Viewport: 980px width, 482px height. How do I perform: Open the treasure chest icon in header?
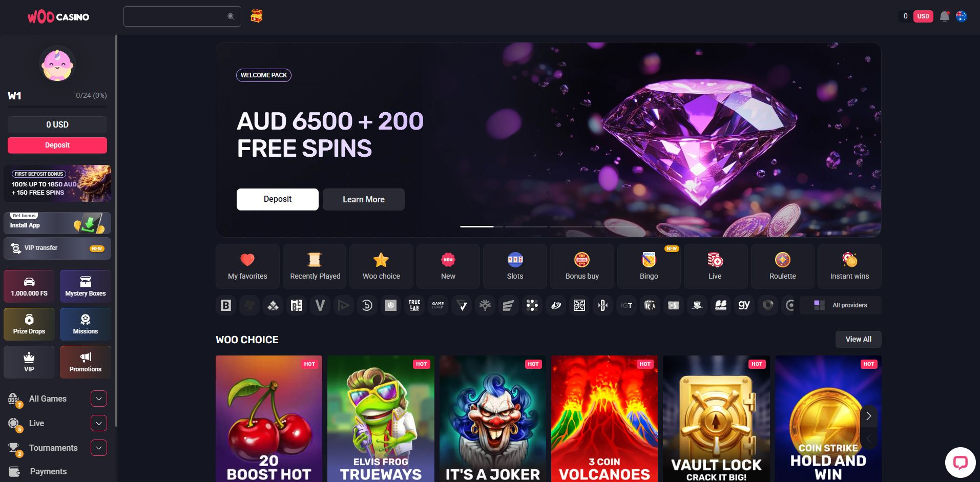(x=256, y=16)
